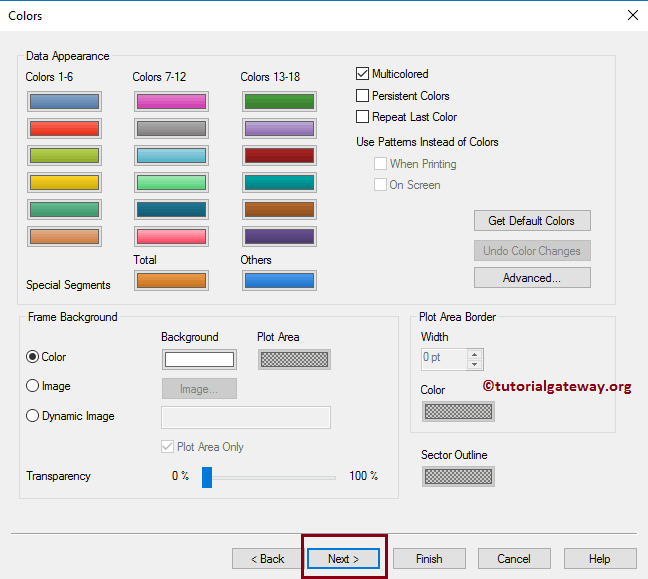Open the blue Others segment color swatch
The image size is (648, 579).
(x=279, y=281)
